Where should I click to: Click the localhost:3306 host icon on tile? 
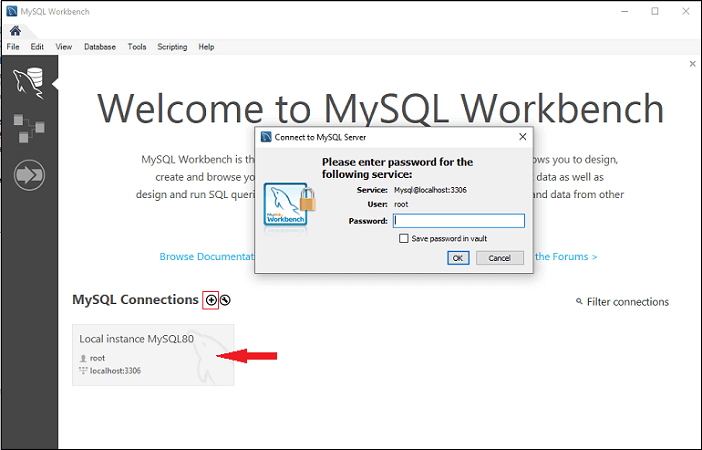[83, 370]
